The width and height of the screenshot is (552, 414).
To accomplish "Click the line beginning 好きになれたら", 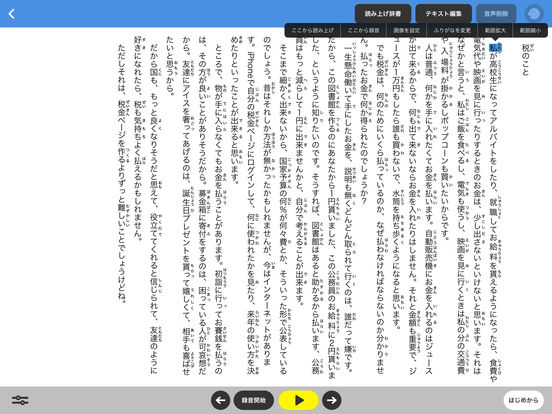I will 138,139.
